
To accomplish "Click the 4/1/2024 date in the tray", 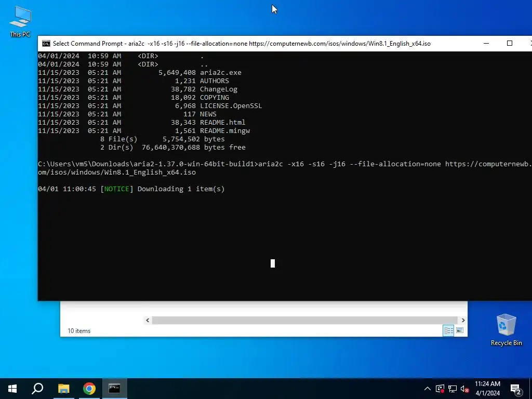I will coord(487,393).
